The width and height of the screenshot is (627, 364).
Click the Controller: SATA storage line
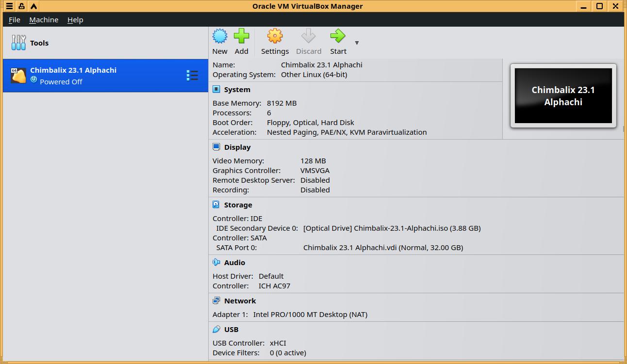(240, 238)
